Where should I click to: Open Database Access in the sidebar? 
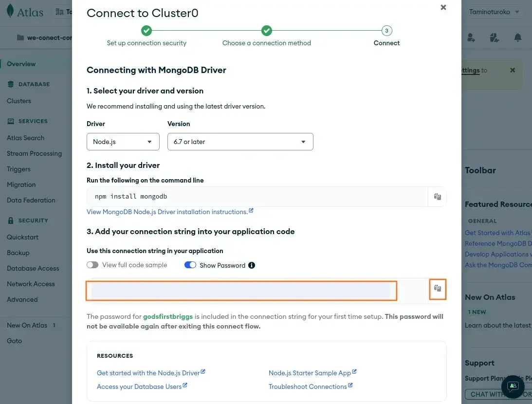33,268
